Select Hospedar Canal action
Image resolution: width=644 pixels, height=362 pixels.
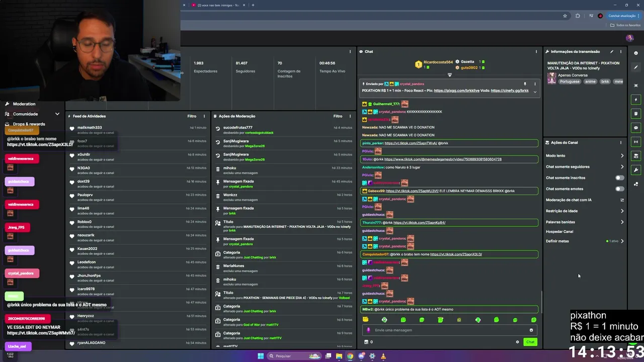tap(559, 231)
